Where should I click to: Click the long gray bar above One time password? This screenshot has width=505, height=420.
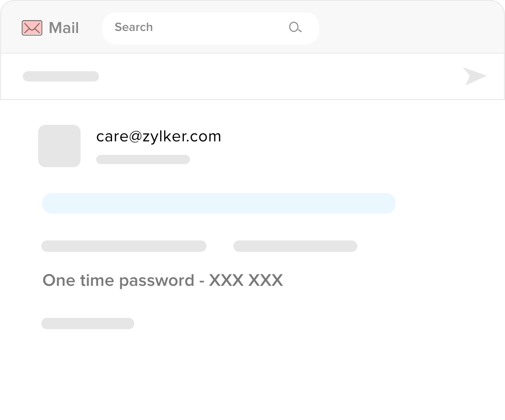pyautogui.click(x=124, y=246)
